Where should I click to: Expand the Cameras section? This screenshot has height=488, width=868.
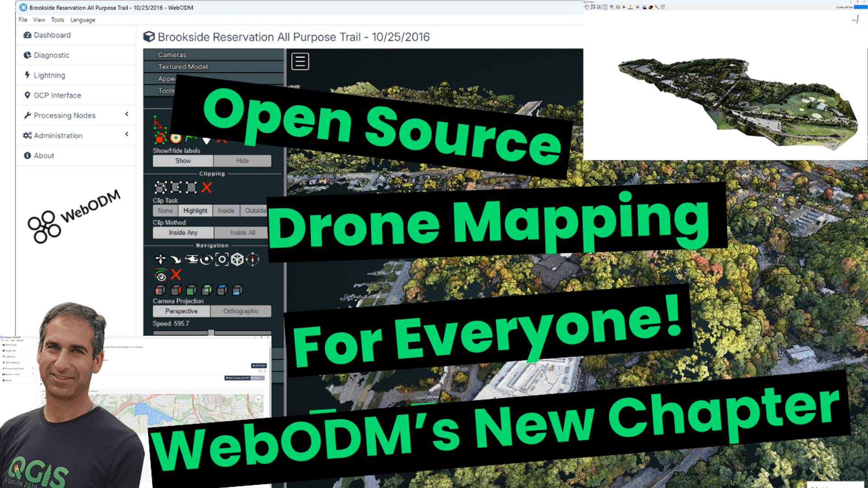coord(213,55)
